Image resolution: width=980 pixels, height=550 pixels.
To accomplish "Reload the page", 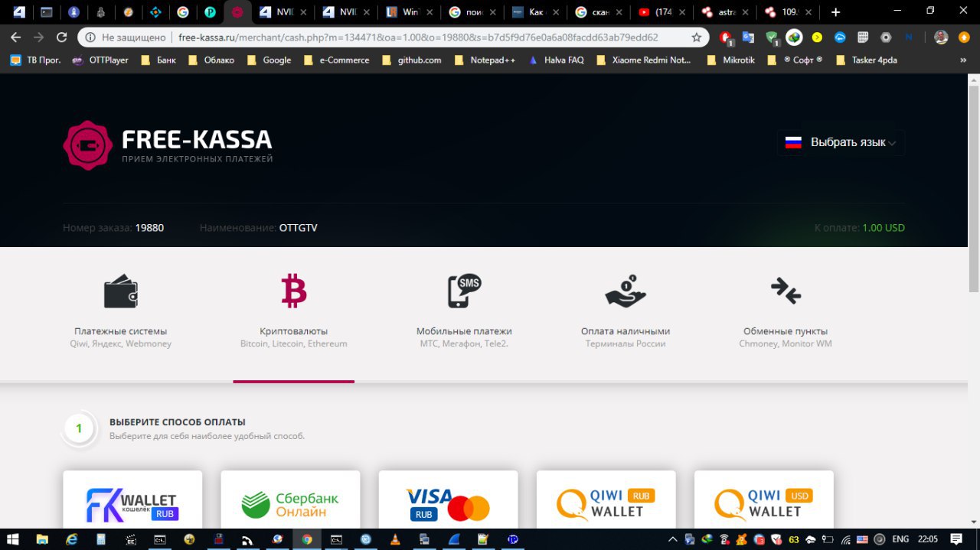I will point(62,37).
